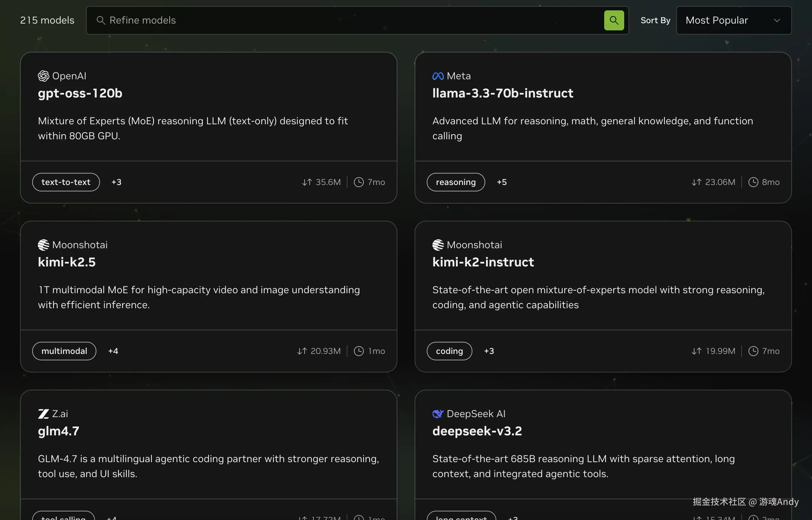Click the clock icon showing 1mo on kimi-k2.5
This screenshot has width=812, height=520.
click(359, 351)
